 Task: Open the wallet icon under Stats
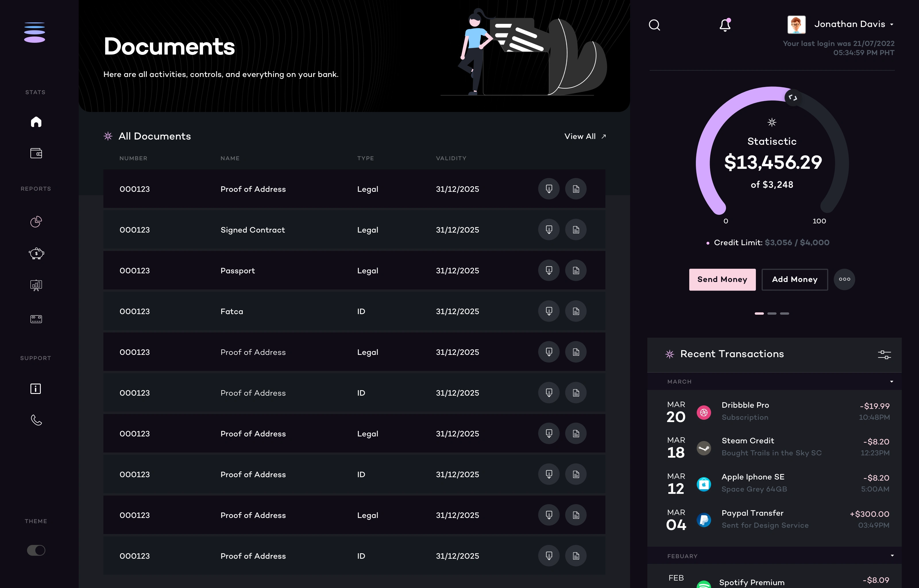pos(36,153)
